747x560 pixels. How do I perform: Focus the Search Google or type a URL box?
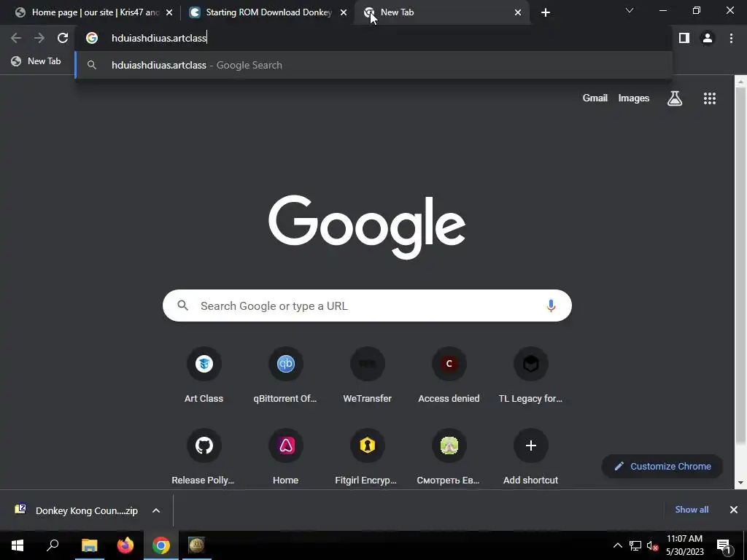coord(367,306)
